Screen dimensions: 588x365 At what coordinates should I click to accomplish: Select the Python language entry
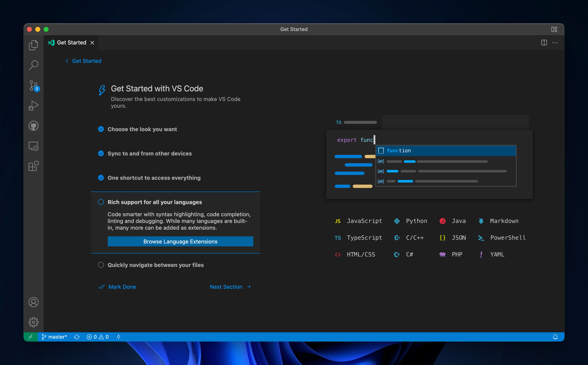click(x=410, y=221)
